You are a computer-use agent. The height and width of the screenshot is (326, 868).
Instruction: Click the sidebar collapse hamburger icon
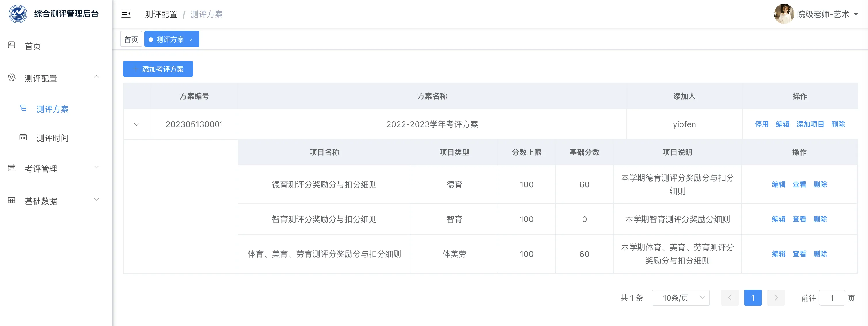coord(126,14)
